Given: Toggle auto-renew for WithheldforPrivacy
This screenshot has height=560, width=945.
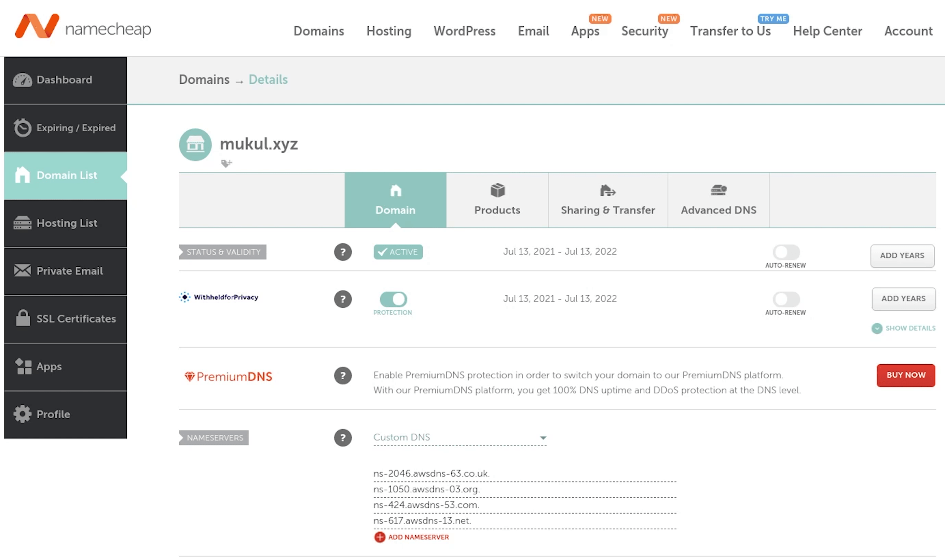Looking at the screenshot, I should point(786,299).
